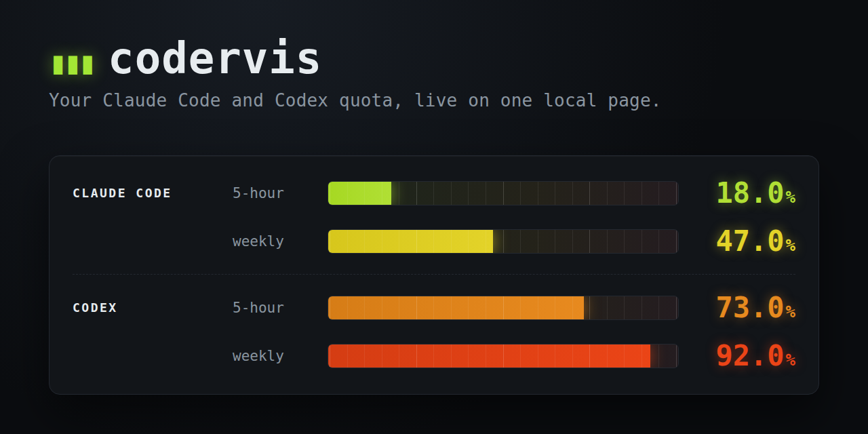Click the 92.0% usage value

click(755, 356)
